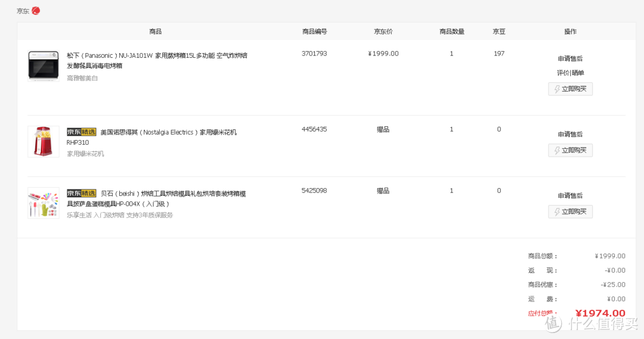Image resolution: width=644 pixels, height=339 pixels.
Task: Select the 返现 amount -¥0.00
Action: point(615,270)
